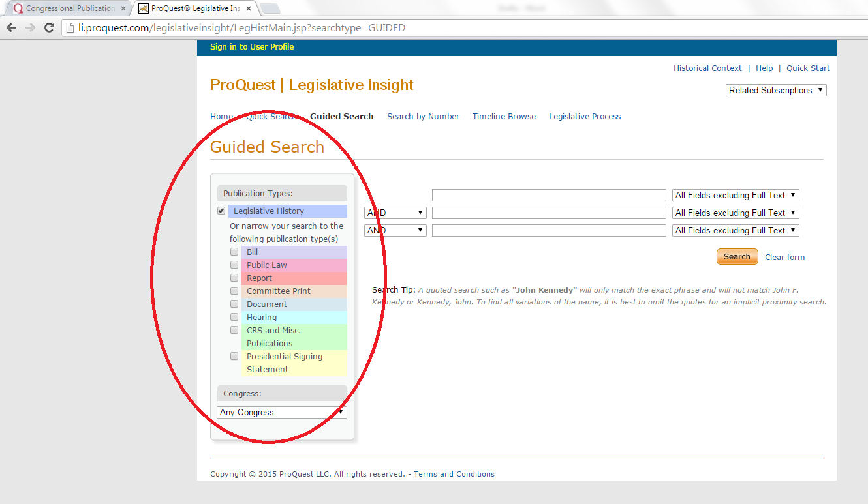
Task: Tick Presidential Signing Statement checkbox
Action: coord(234,356)
